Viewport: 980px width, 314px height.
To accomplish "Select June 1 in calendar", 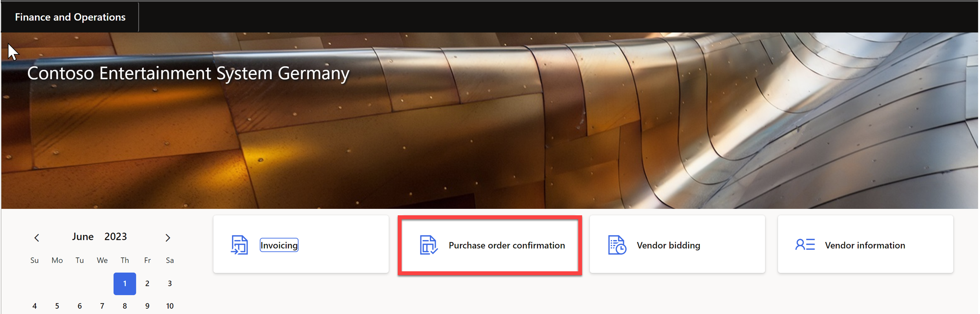I will click(x=125, y=283).
